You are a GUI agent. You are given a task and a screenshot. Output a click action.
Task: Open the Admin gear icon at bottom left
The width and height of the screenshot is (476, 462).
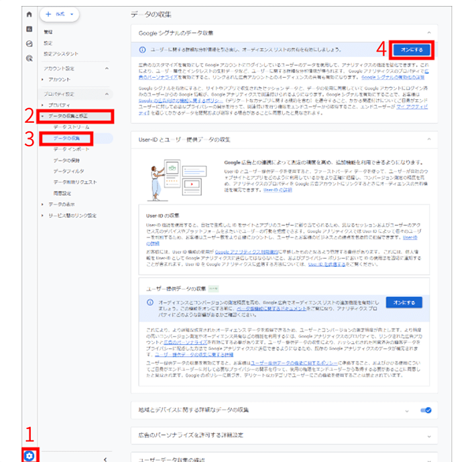click(x=29, y=455)
